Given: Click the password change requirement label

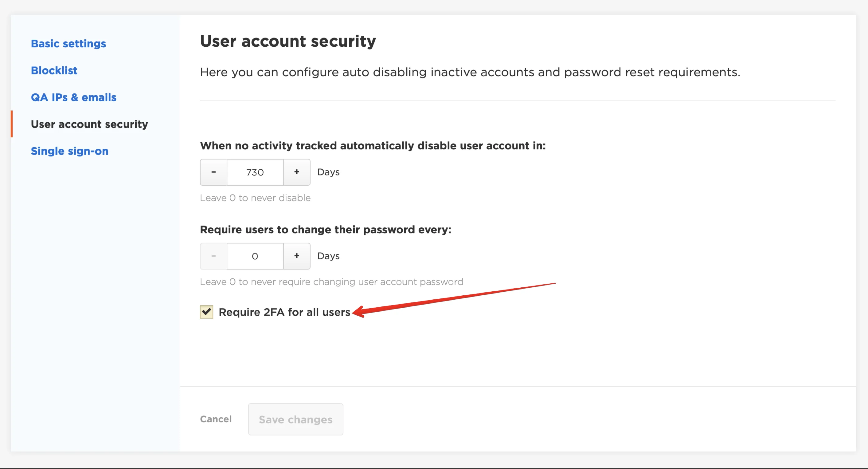Looking at the screenshot, I should (326, 230).
